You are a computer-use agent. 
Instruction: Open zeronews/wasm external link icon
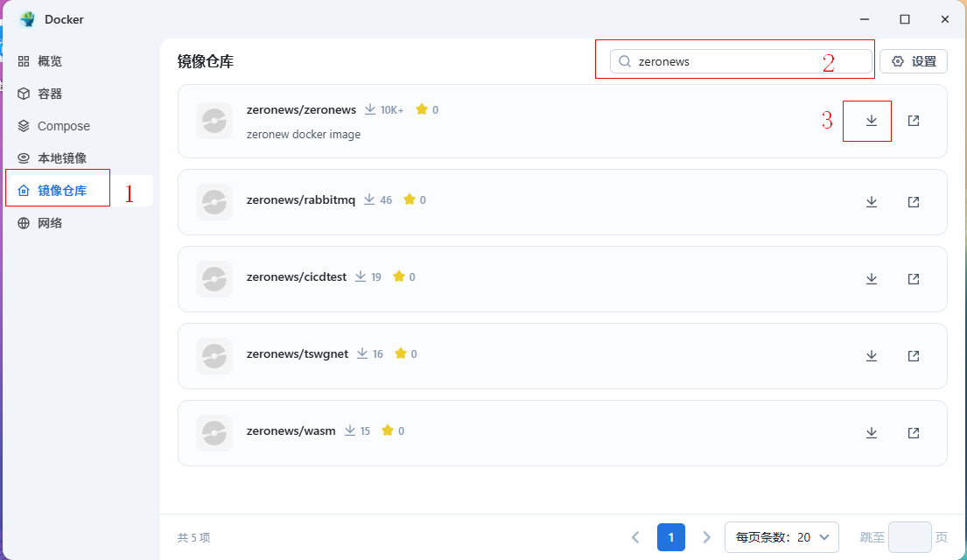(x=914, y=433)
